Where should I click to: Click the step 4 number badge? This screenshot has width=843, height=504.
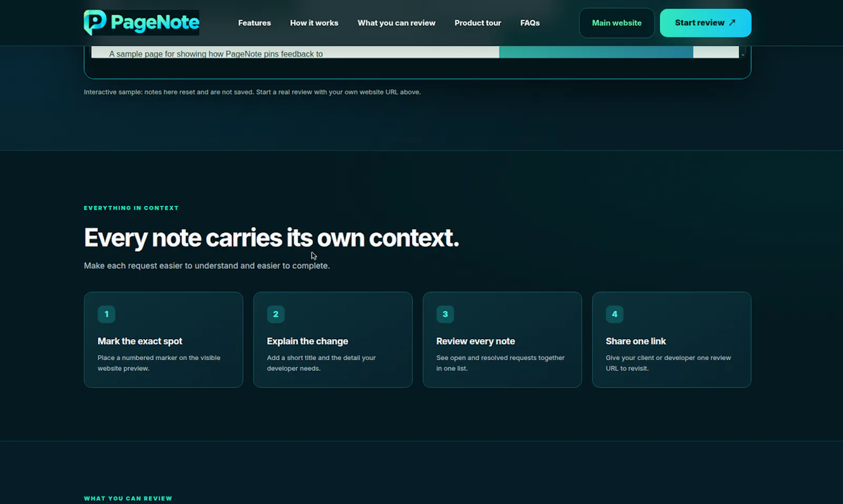[614, 314]
